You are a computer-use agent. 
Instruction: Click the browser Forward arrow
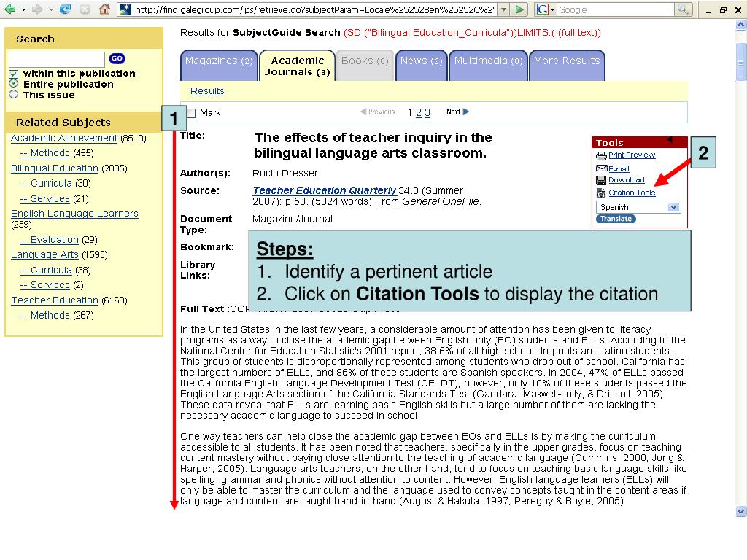(37, 9)
